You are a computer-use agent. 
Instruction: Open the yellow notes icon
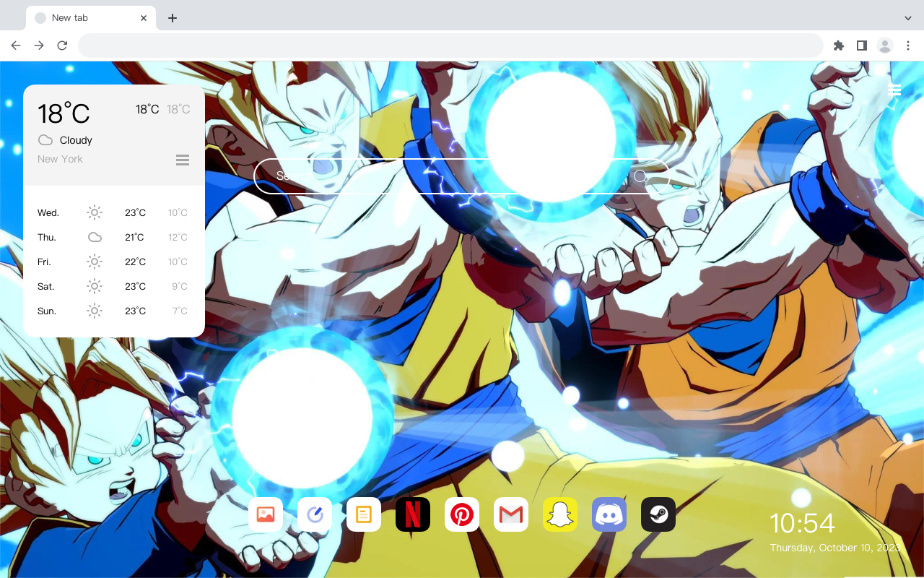click(364, 514)
